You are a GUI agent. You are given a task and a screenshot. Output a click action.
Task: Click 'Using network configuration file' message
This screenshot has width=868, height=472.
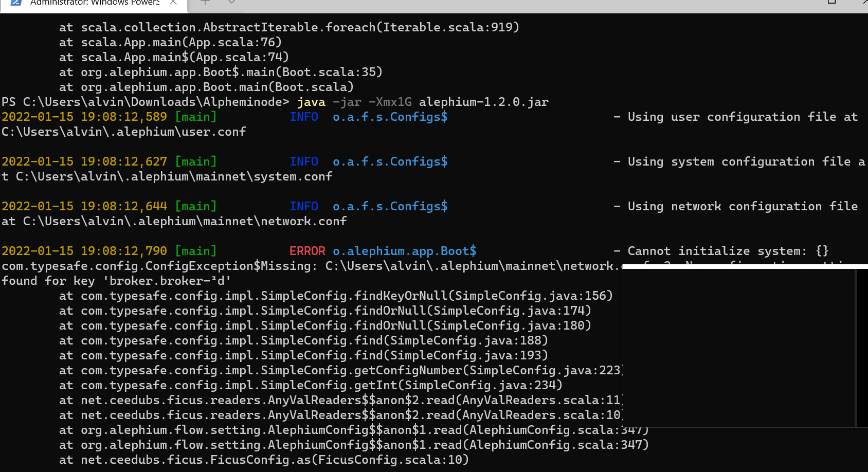743,207
